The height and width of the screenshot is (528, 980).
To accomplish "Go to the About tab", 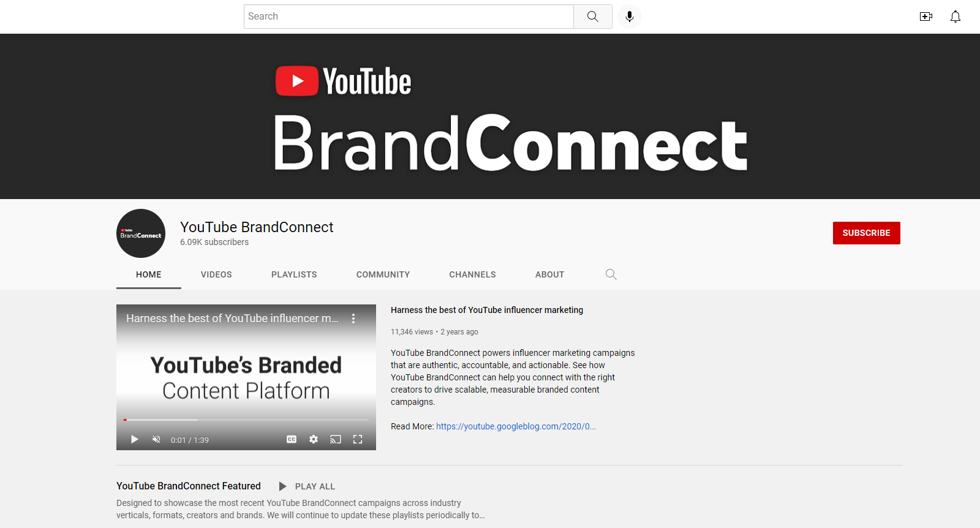I will pyautogui.click(x=549, y=274).
